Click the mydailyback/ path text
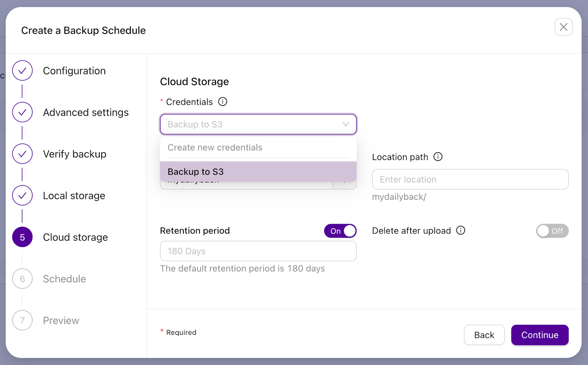588x365 pixels. 399,197
